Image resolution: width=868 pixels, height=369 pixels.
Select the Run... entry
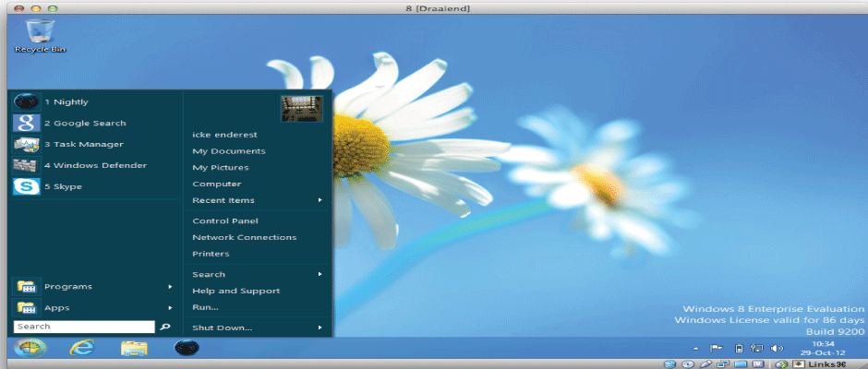pos(205,307)
